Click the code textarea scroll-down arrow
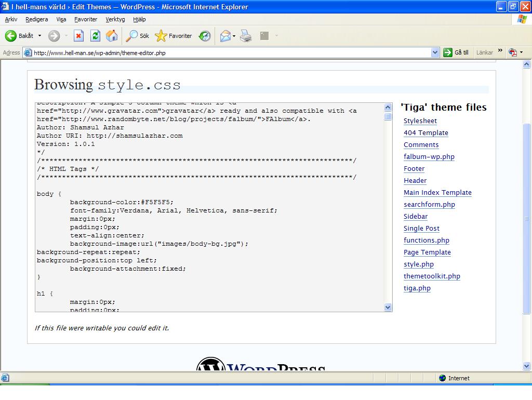 (388, 308)
